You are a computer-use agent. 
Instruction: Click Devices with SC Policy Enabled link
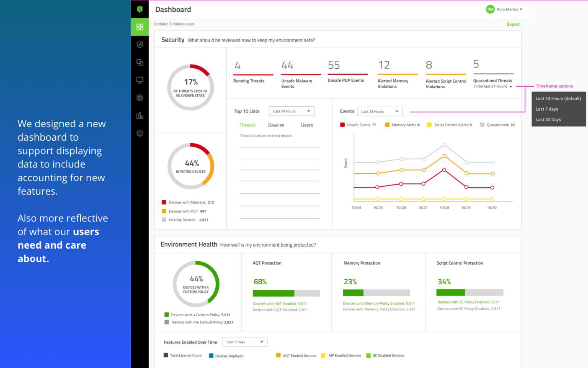click(468, 302)
